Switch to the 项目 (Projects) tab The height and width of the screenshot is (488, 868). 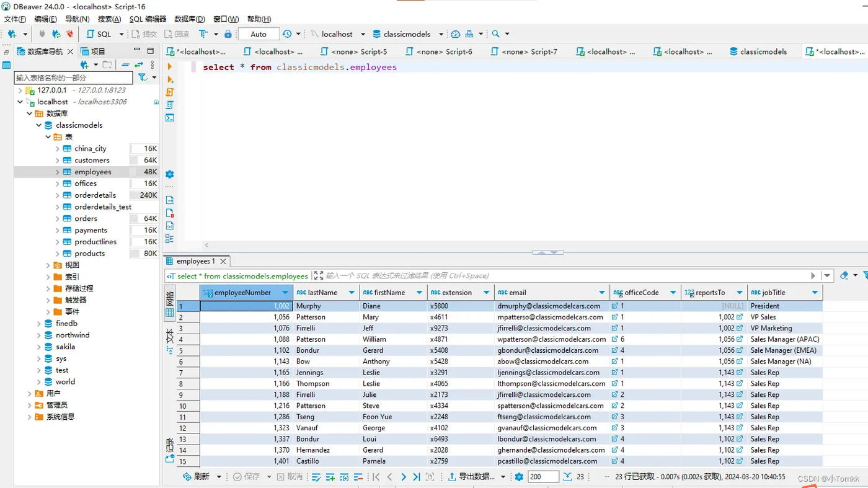click(x=92, y=51)
